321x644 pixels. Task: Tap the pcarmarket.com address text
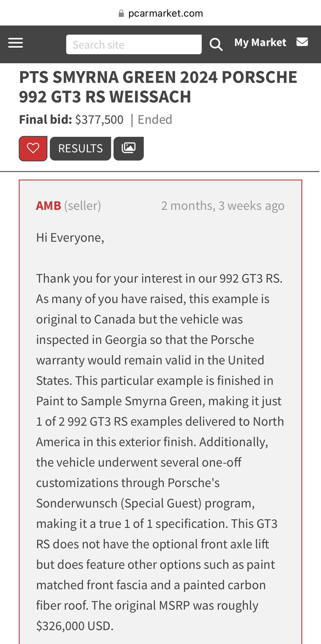[165, 13]
